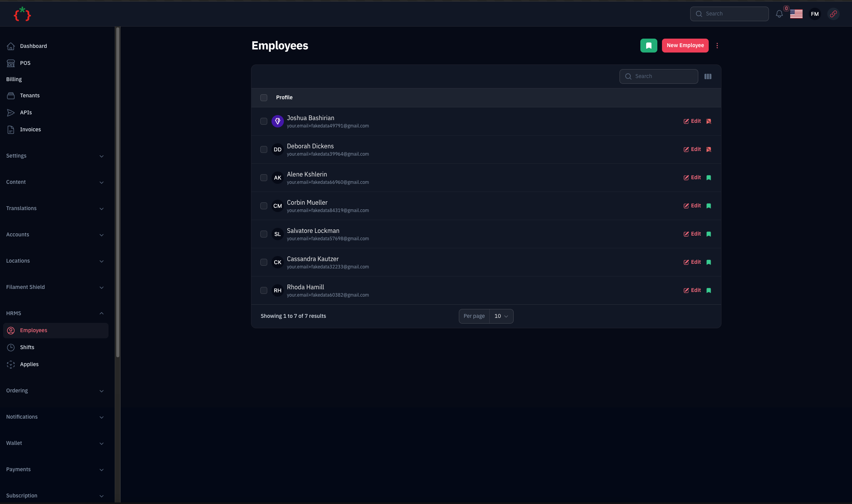852x504 pixels.
Task: Select the checkbox for Corbin Mueller
Action: pos(264,206)
